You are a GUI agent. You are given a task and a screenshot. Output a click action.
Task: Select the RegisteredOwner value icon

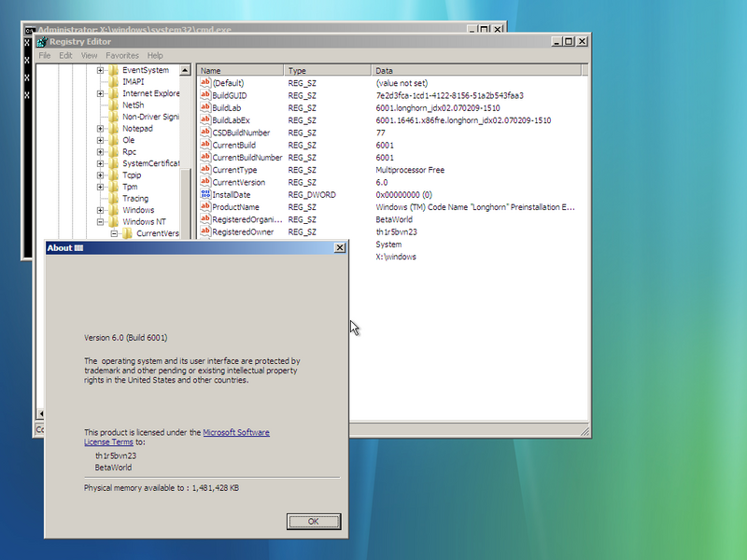tap(204, 231)
